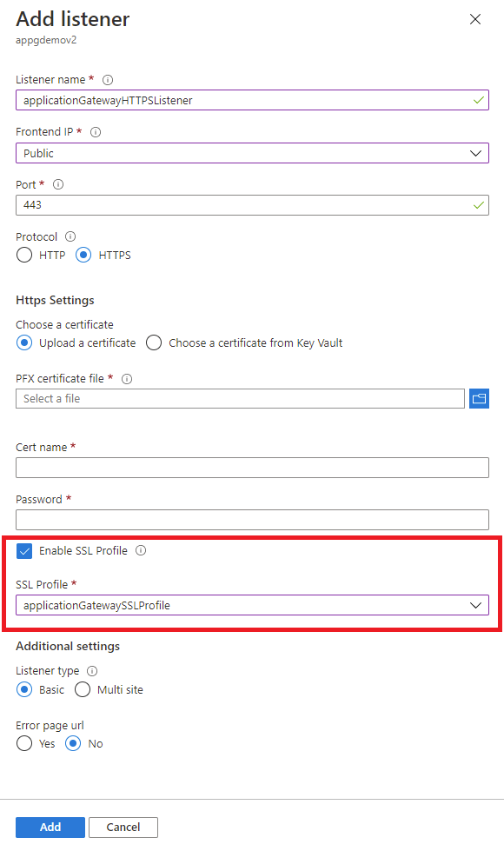Close the Add listener pane
This screenshot has height=851, width=504.
tap(475, 19)
